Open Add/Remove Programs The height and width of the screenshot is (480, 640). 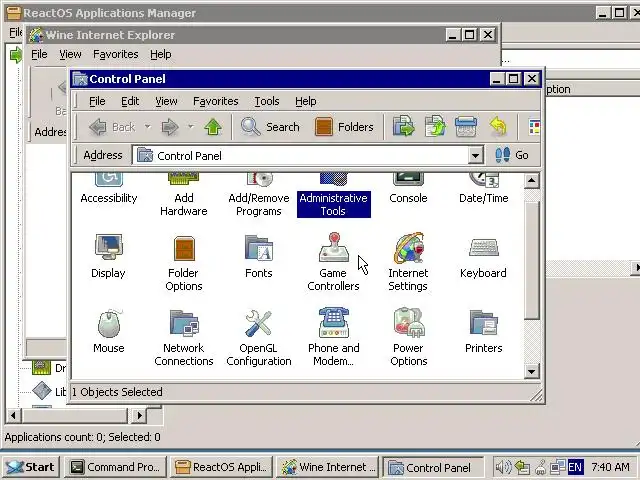coord(259,196)
